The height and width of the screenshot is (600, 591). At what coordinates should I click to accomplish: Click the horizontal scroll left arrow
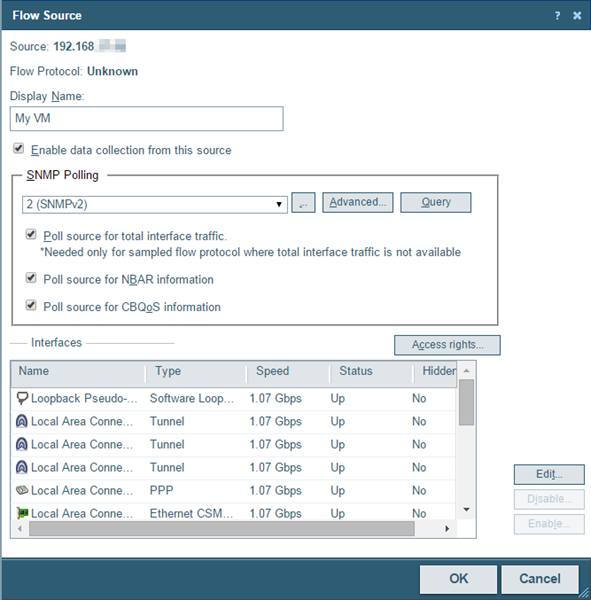tap(20, 529)
